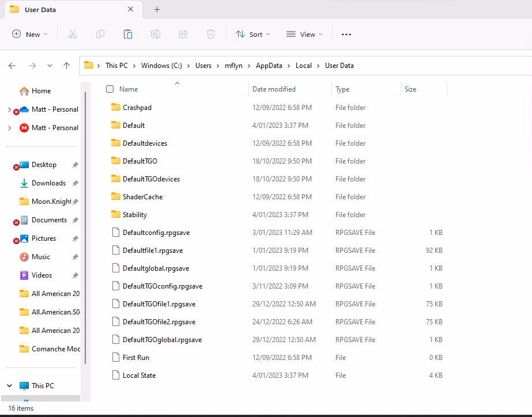Toggle the select all items checkbox
The height and width of the screenshot is (417, 532).
(x=110, y=89)
